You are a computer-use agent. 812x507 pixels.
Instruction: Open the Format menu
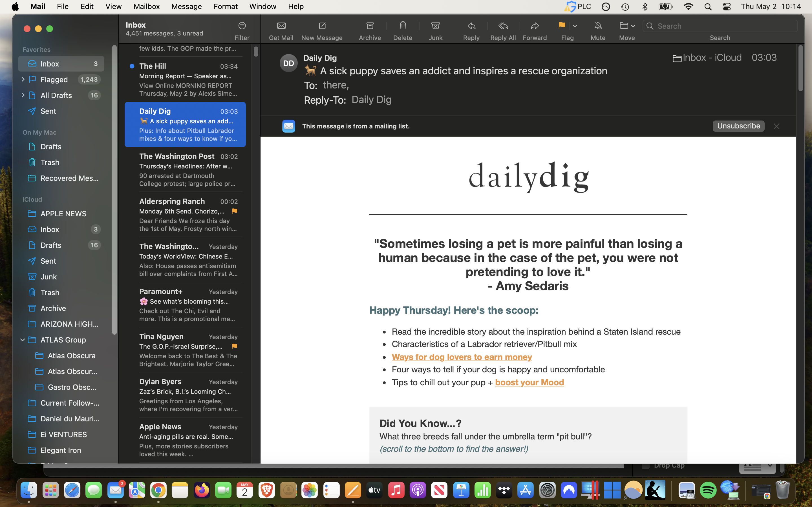(226, 6)
